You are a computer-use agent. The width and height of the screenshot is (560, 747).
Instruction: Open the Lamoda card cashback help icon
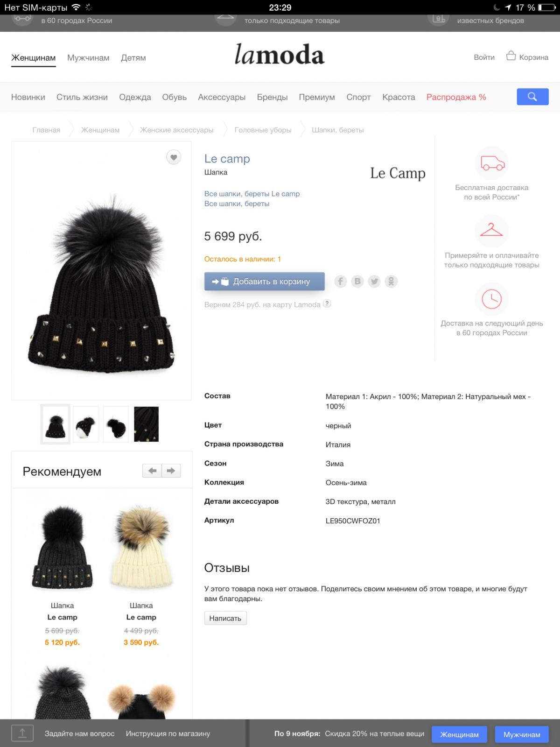[327, 303]
